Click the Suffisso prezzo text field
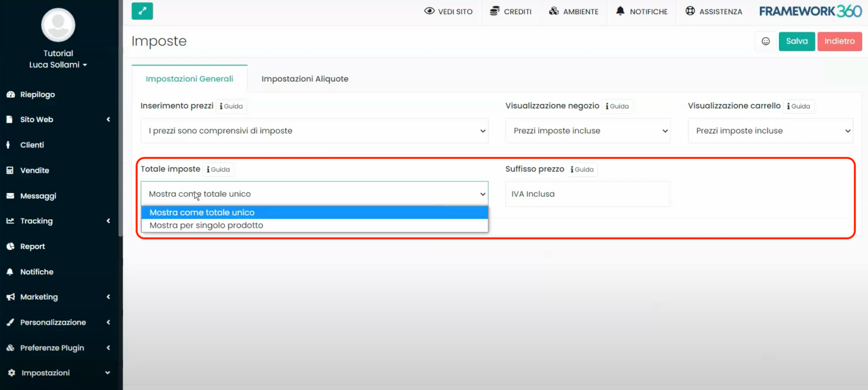 point(588,194)
